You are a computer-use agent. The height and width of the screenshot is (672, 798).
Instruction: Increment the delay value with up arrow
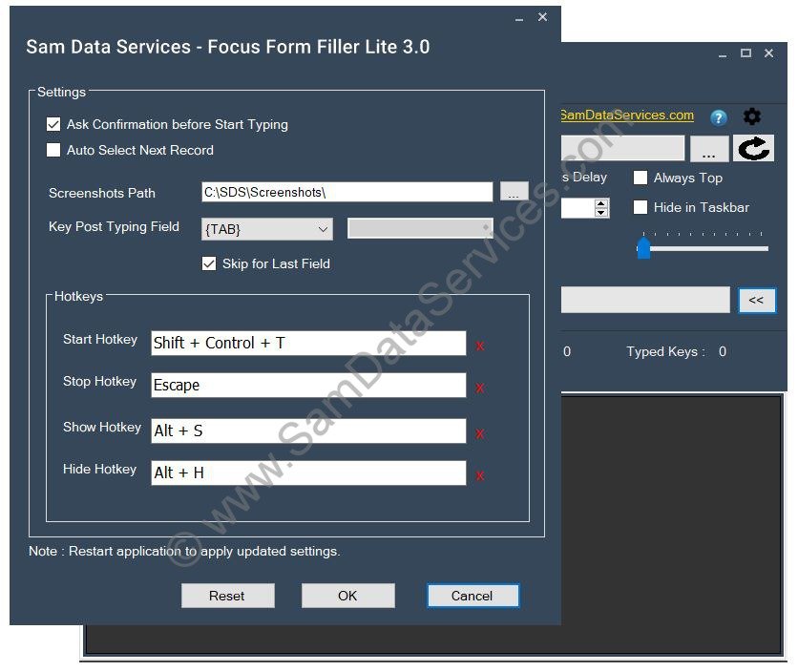tap(600, 202)
